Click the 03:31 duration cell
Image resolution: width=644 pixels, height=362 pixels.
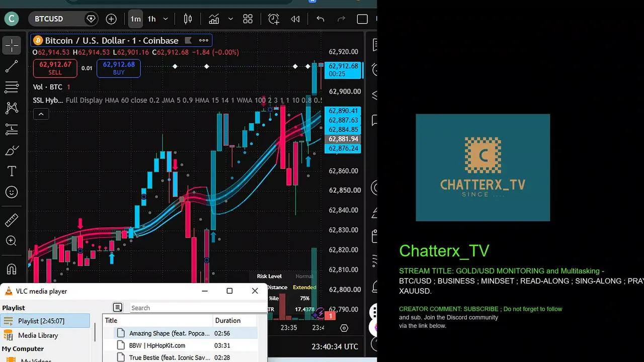pyautogui.click(x=222, y=345)
